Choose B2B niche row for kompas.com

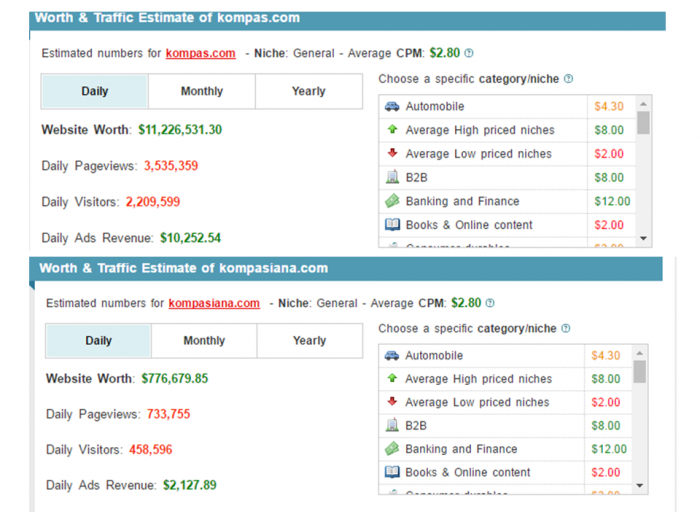point(507,177)
